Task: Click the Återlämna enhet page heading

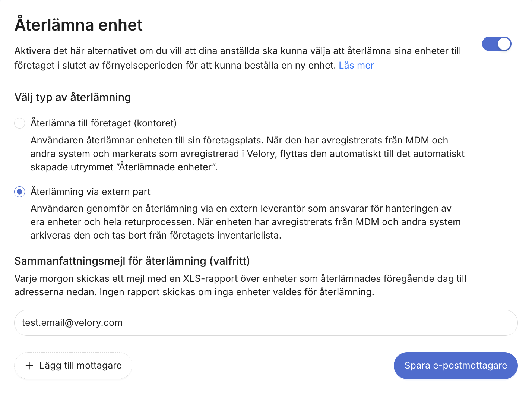Action: click(79, 25)
